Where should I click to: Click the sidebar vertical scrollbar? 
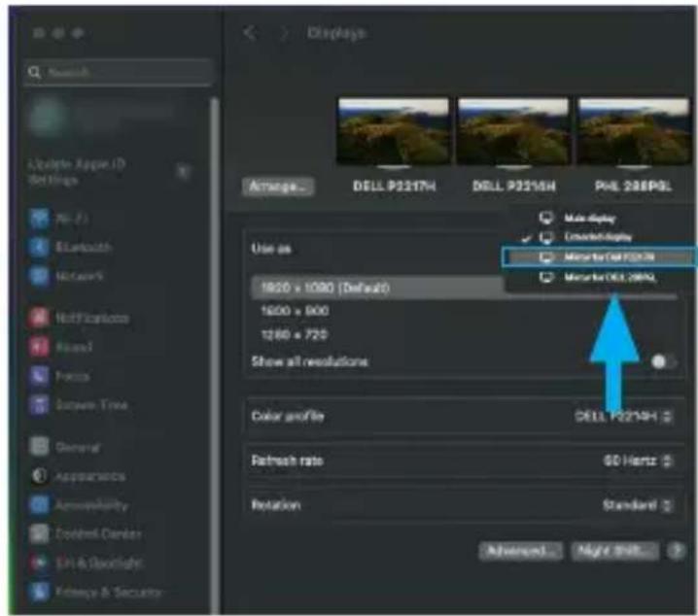[x=215, y=356]
